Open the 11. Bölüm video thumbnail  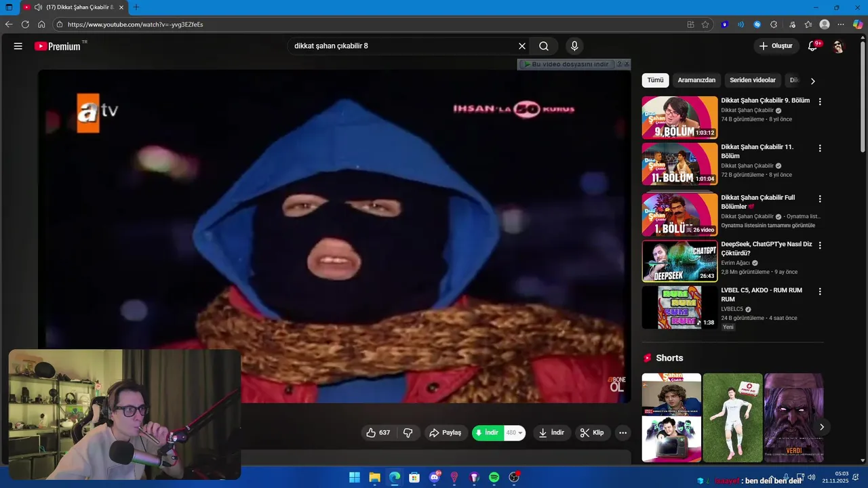[679, 164]
